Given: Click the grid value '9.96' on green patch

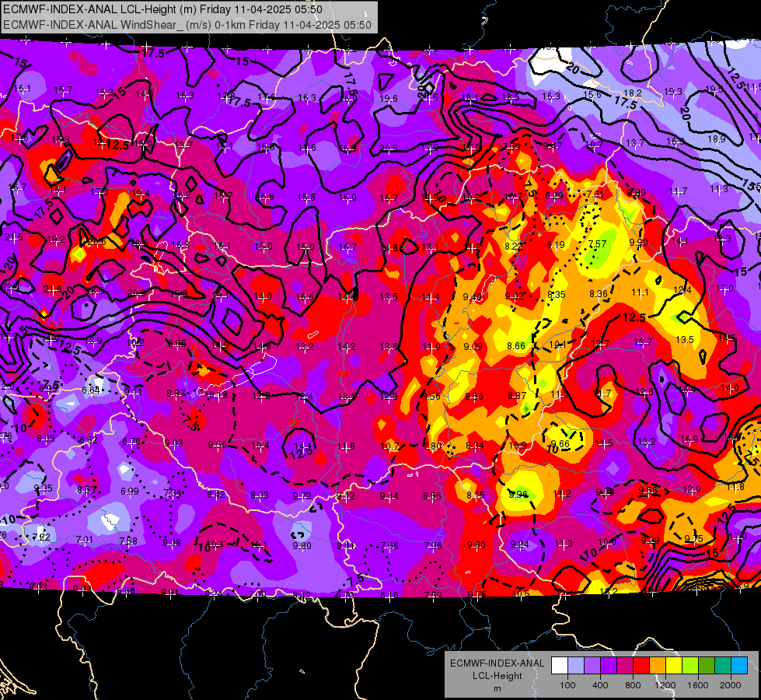Looking at the screenshot, I should pyautogui.click(x=518, y=494).
